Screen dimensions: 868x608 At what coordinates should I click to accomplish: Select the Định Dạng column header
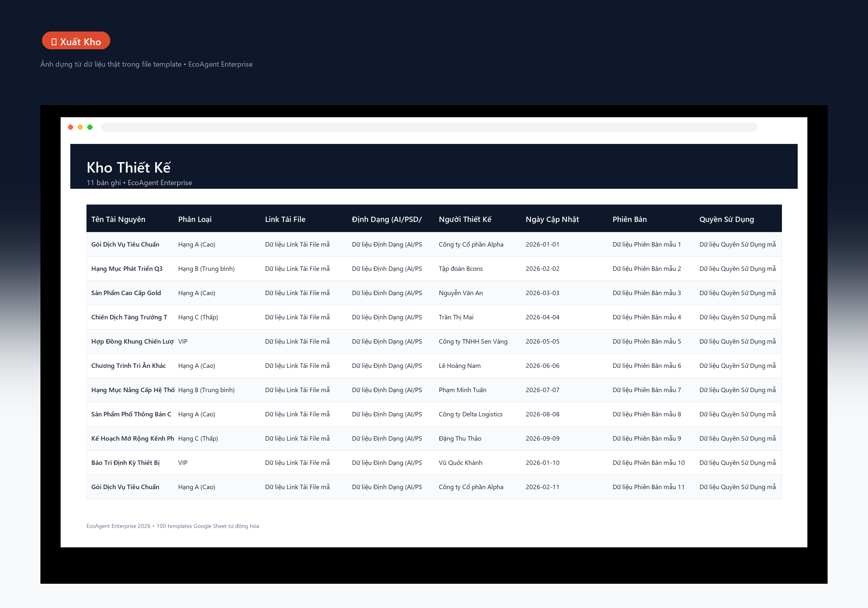click(x=387, y=220)
